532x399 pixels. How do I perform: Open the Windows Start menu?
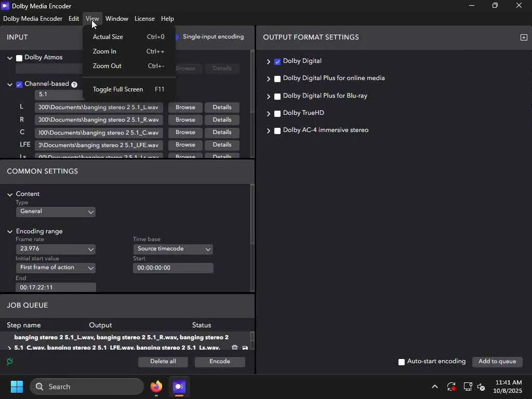17,387
